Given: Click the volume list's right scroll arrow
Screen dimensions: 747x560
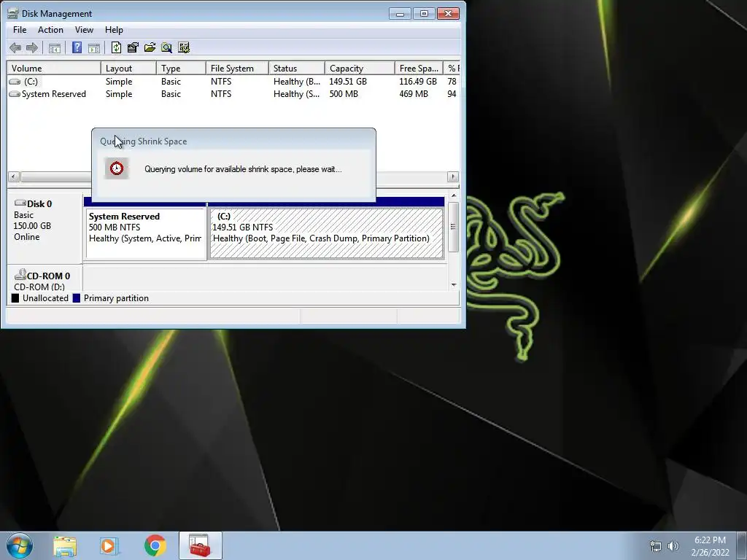Looking at the screenshot, I should tap(452, 176).
